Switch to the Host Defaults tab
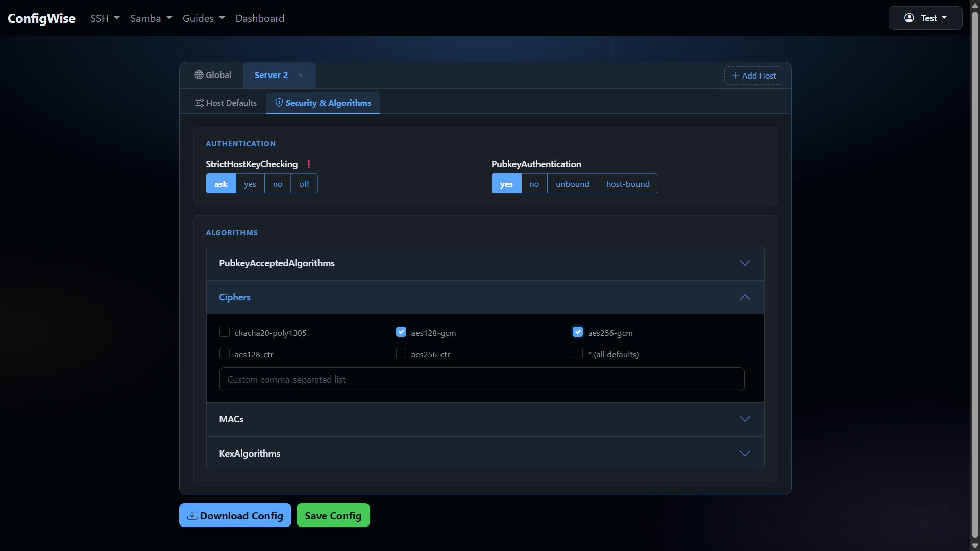This screenshot has height=551, width=980. click(x=231, y=103)
